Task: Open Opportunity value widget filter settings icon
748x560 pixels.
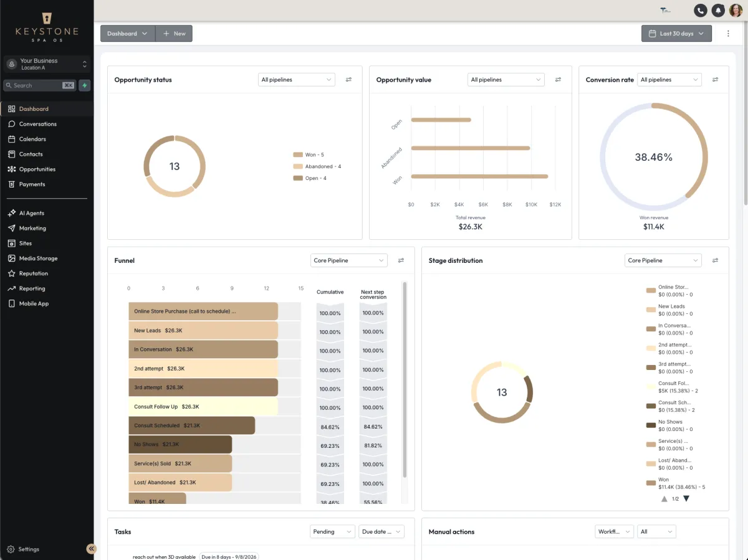Action: coord(559,80)
